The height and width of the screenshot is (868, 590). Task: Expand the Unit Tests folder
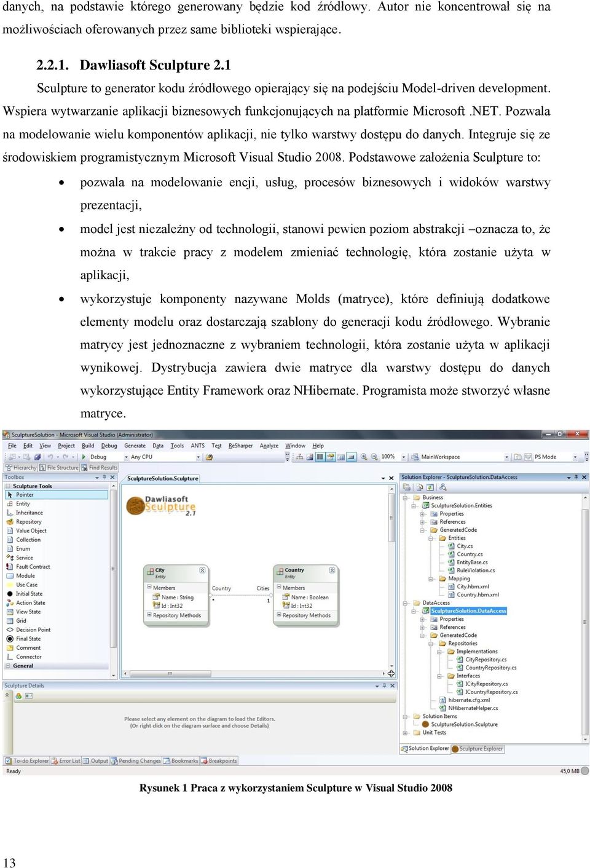pos(406,733)
